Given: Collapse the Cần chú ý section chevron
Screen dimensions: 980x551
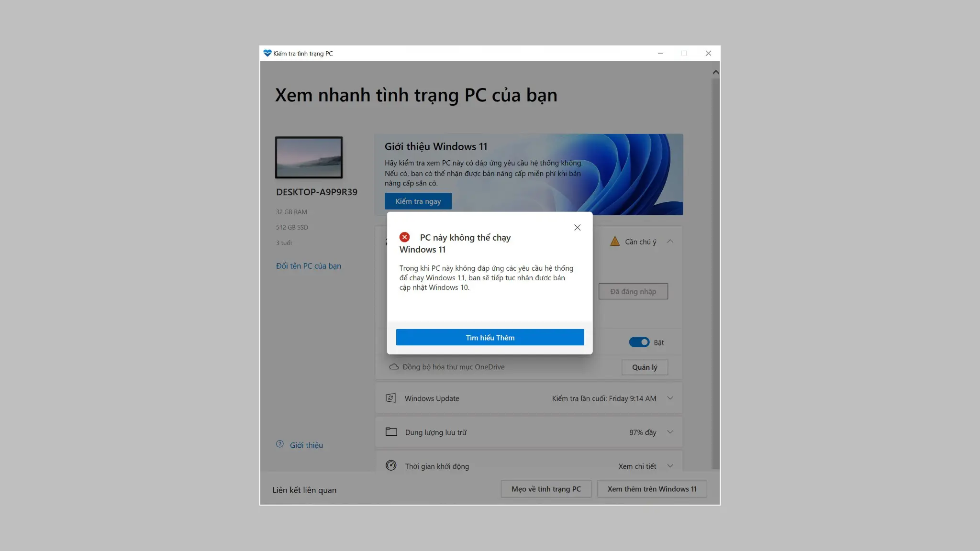Looking at the screenshot, I should coord(670,242).
